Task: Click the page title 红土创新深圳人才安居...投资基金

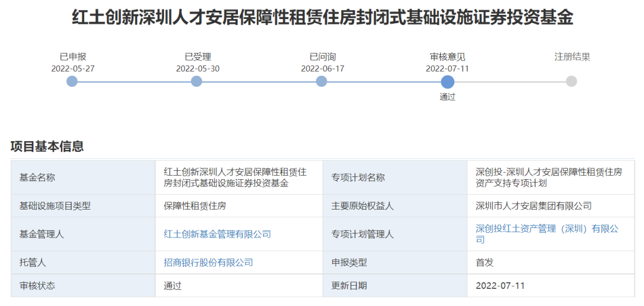Action: coord(323,18)
